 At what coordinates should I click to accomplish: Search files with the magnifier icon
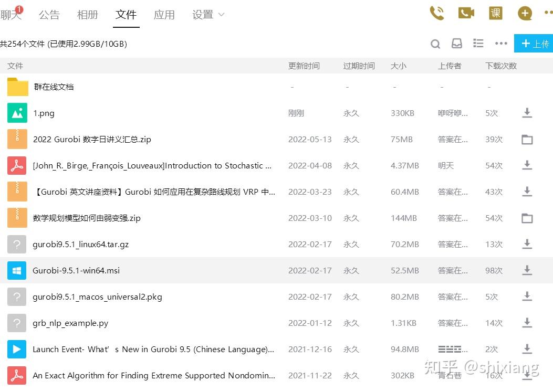pyautogui.click(x=435, y=44)
